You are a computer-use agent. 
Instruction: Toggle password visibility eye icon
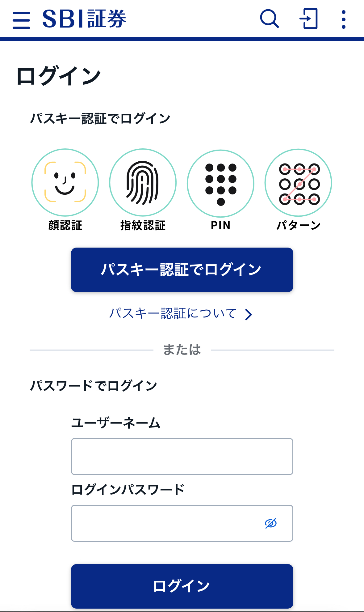pyautogui.click(x=271, y=523)
